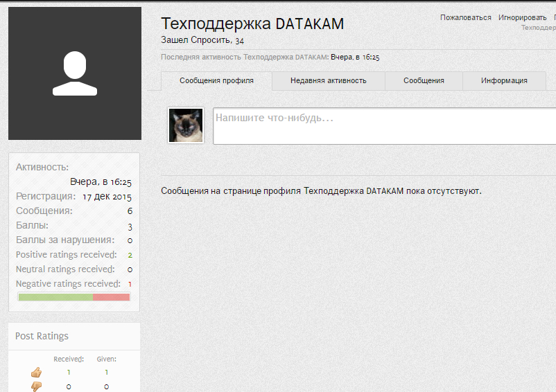556x392 pixels.
Task: Click the Negative ratings received value 1
Action: [130, 284]
